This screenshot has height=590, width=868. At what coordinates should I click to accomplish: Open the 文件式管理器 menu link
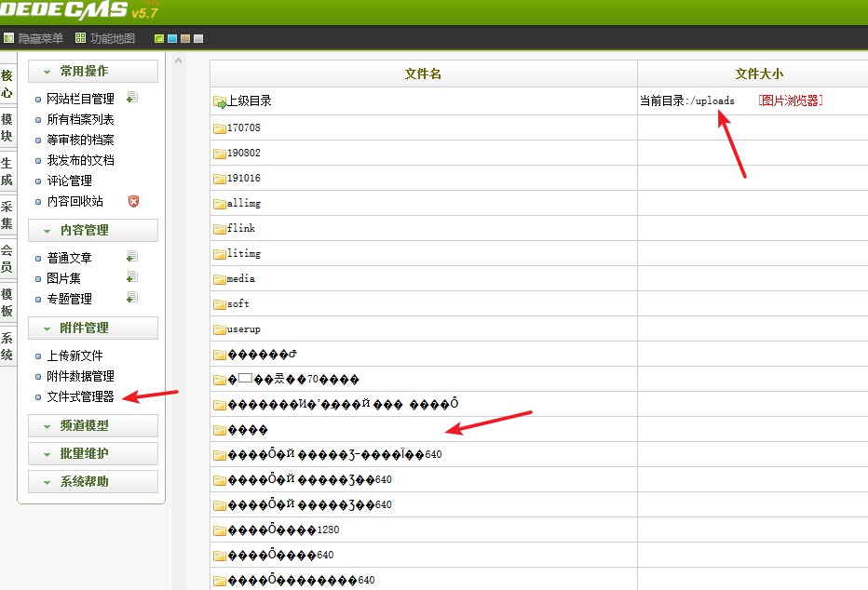(80, 397)
